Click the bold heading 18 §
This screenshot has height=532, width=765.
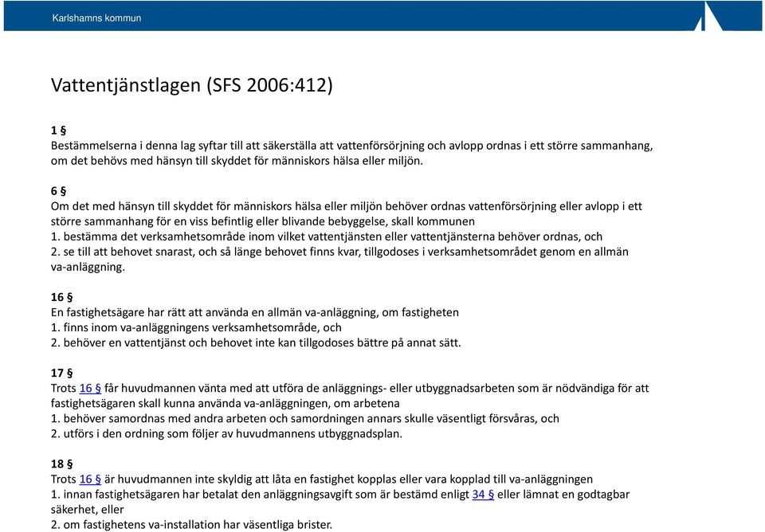click(61, 464)
